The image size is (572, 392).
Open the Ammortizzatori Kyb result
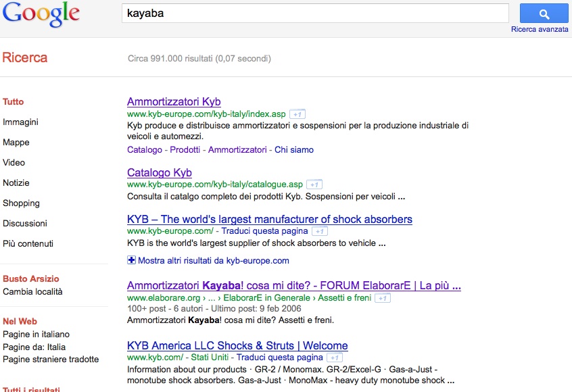(x=174, y=101)
